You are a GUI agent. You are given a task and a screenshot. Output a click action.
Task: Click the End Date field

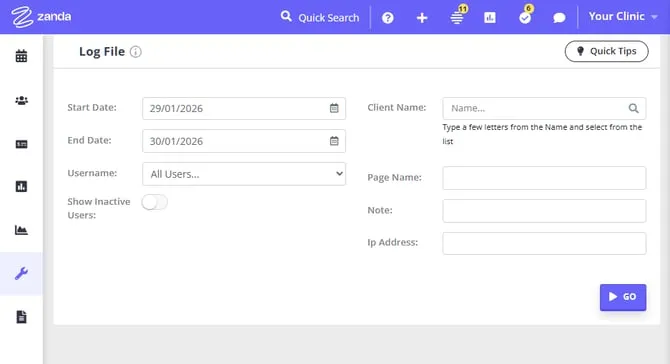click(244, 141)
